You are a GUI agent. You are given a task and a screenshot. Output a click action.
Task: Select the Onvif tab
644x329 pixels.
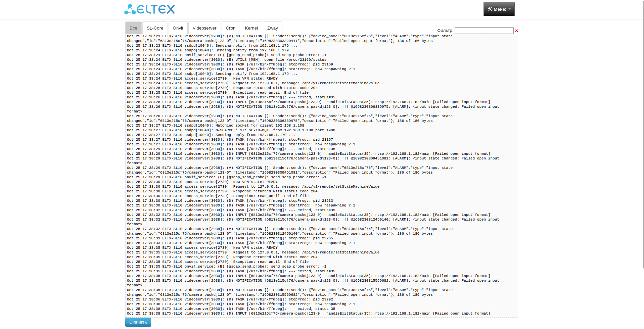tap(178, 28)
